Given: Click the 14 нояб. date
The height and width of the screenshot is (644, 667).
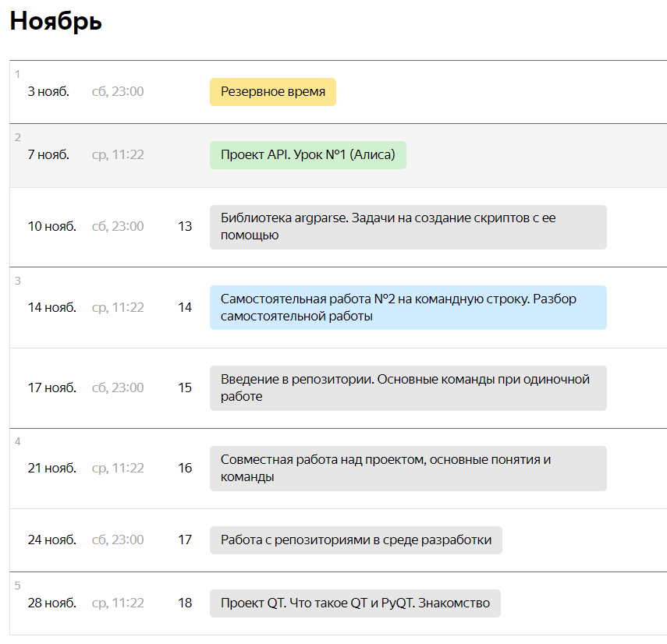Looking at the screenshot, I should pos(52,307).
